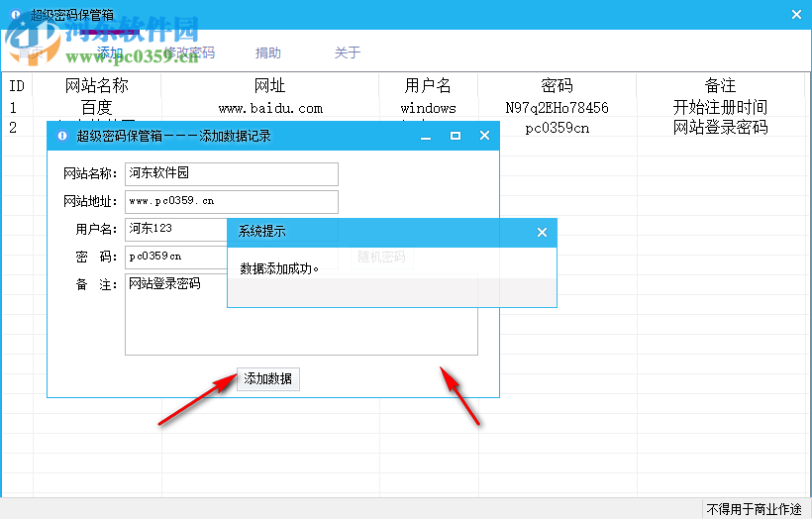The height and width of the screenshot is (519, 812).
Task: Click the 网站地址 input field
Action: (232, 201)
